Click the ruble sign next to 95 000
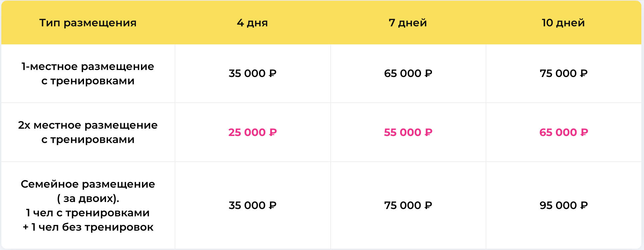 [x=584, y=205]
